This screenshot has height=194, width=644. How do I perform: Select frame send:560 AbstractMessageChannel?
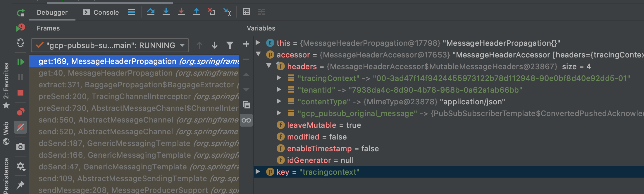(134, 120)
